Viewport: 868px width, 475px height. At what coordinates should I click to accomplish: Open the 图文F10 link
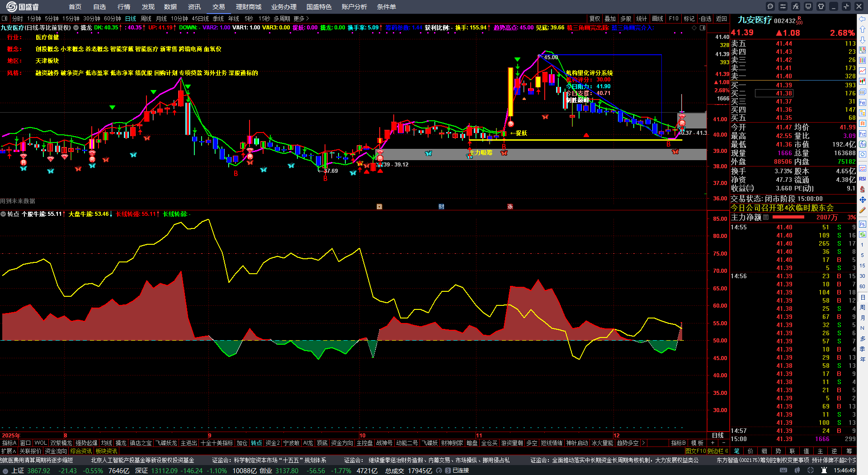tap(695, 451)
